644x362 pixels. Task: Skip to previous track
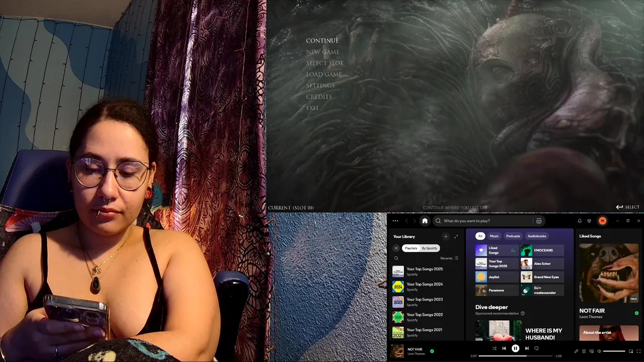(504, 348)
